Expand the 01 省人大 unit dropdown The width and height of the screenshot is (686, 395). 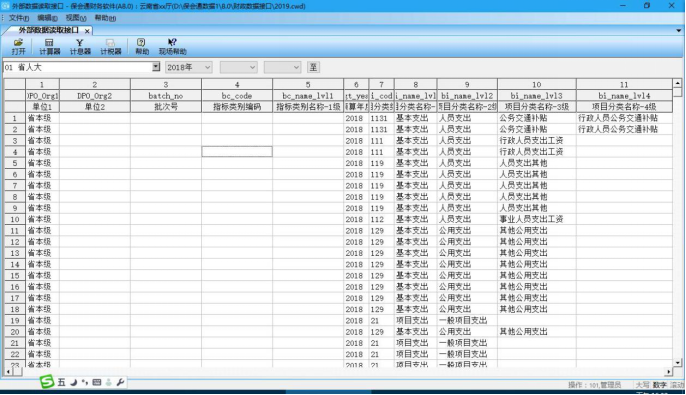click(x=156, y=67)
